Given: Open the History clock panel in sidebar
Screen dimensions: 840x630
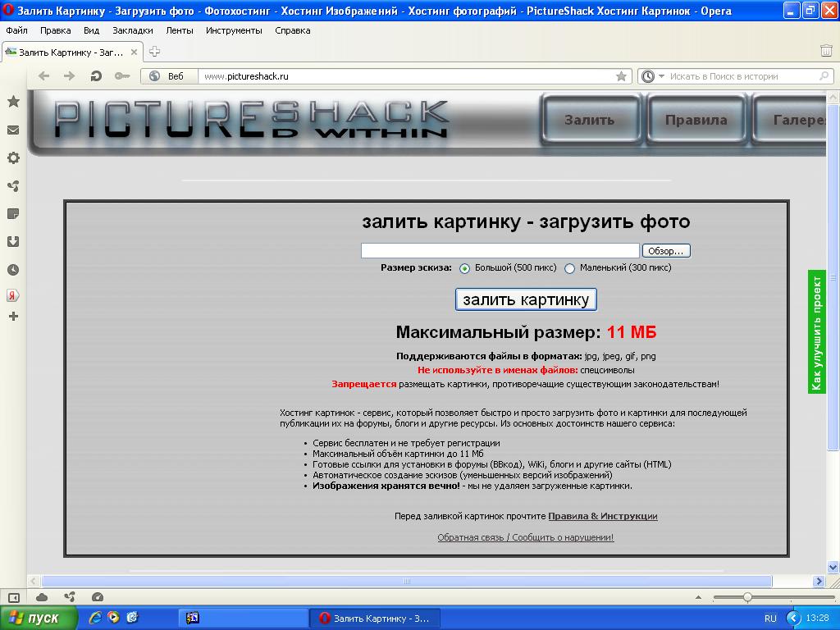Looking at the screenshot, I should 13,269.
